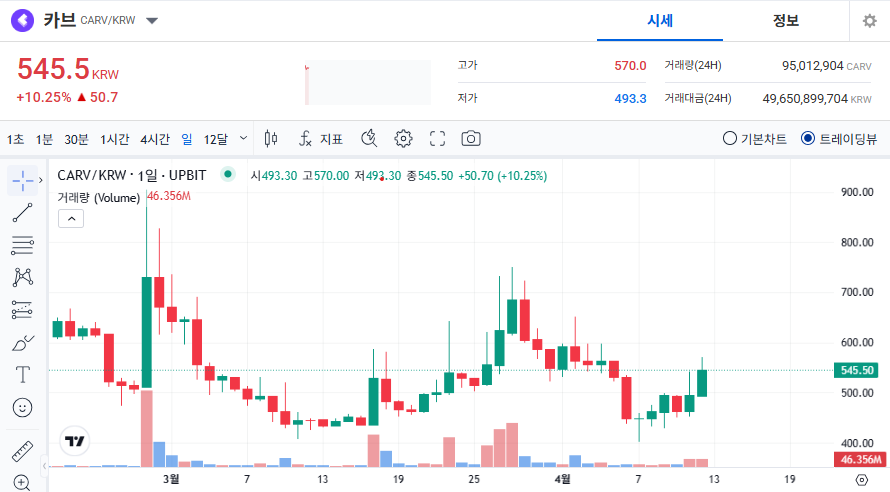
Task: Click the replay/alert clock icon in toolbar
Action: tap(369, 138)
